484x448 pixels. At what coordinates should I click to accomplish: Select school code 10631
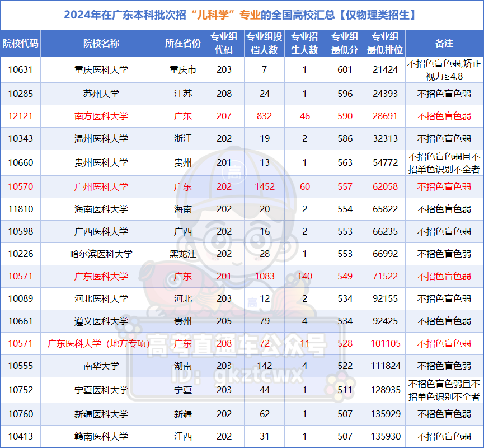pyautogui.click(x=20, y=70)
